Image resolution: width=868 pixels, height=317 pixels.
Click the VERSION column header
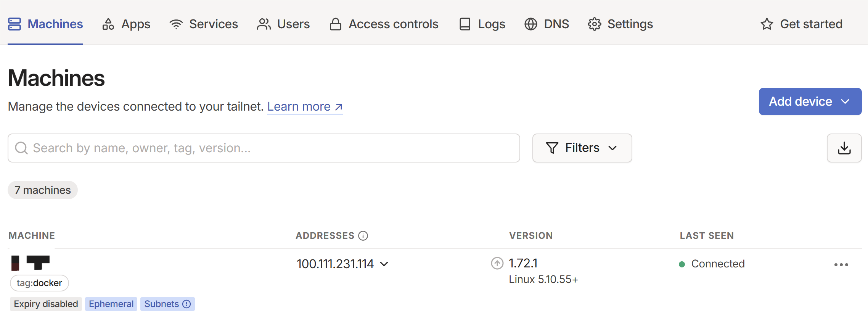[x=531, y=236]
